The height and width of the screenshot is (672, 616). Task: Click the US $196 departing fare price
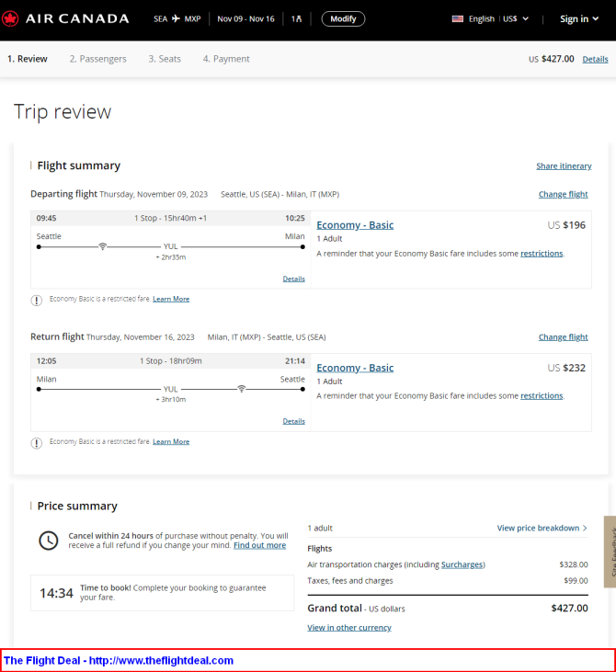coord(566,225)
